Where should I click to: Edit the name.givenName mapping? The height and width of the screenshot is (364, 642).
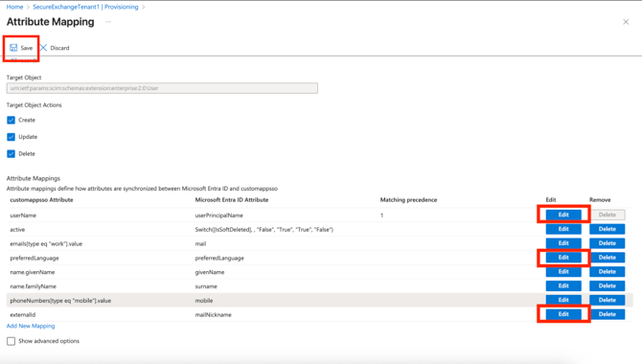563,271
